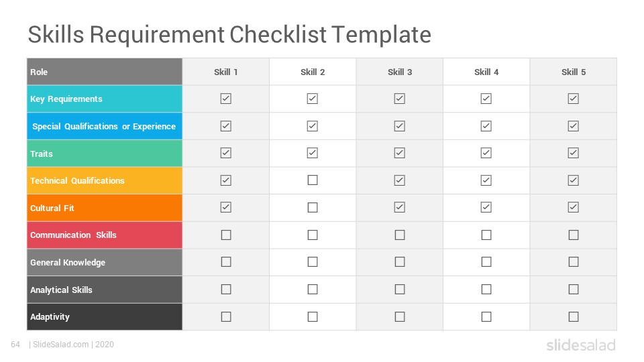Check Technical Qualifications box under Skill 2
This screenshot has height=362, width=644.
(x=313, y=180)
